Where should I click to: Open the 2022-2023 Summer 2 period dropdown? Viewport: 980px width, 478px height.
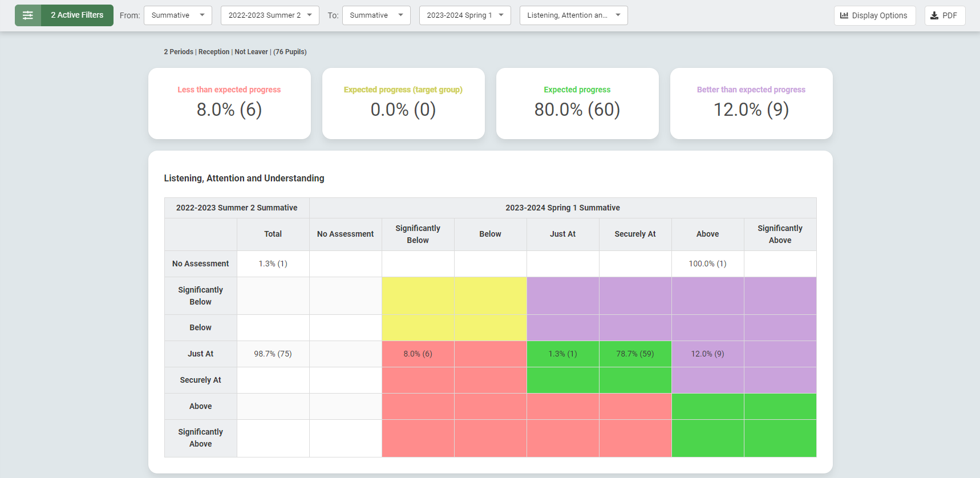point(269,15)
